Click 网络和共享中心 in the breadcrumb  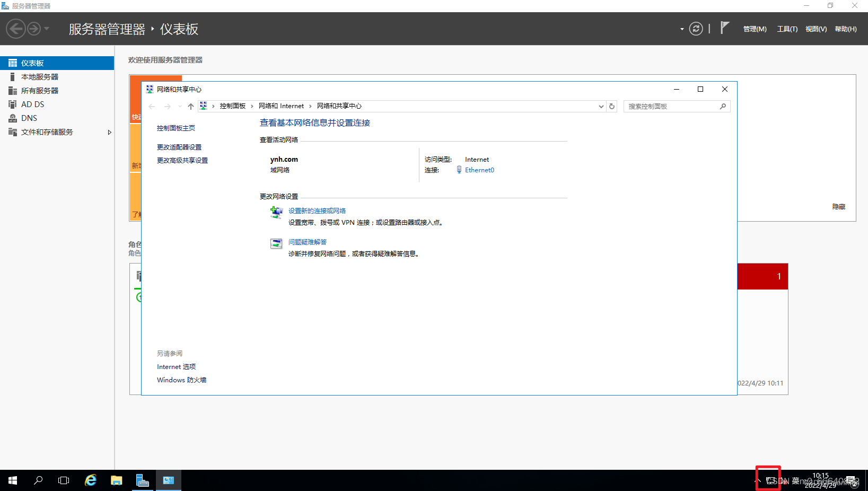(339, 106)
